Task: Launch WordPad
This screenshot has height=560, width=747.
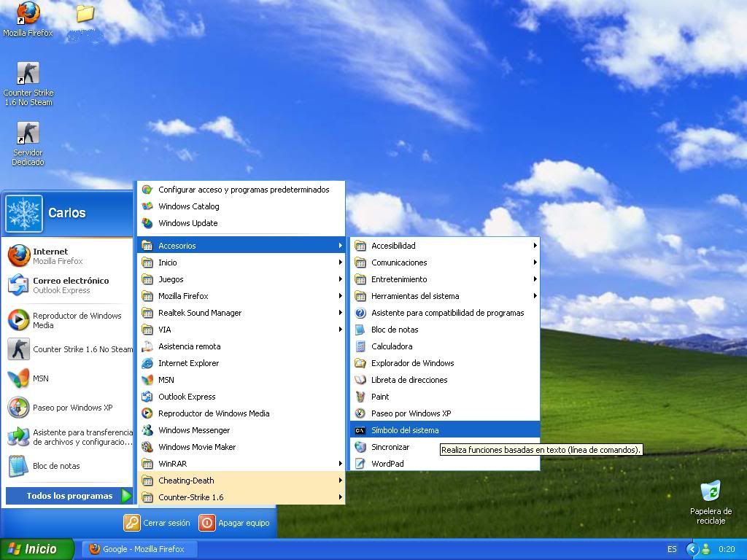Action: click(445, 463)
